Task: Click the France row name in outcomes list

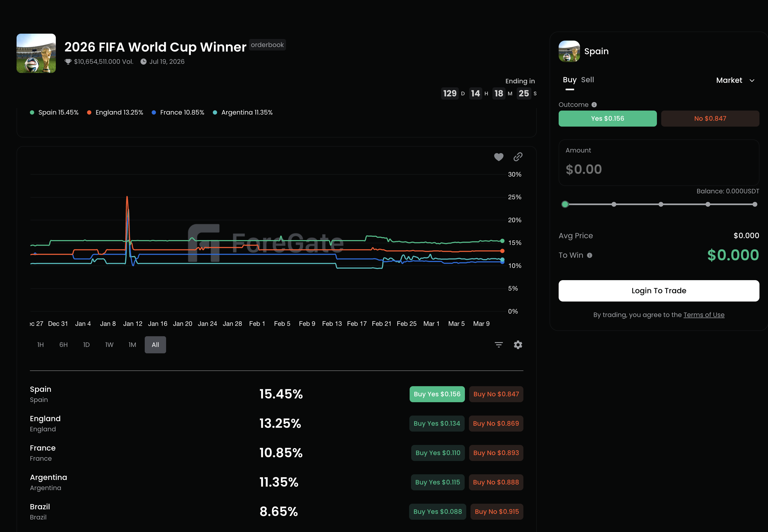Action: coord(43,448)
